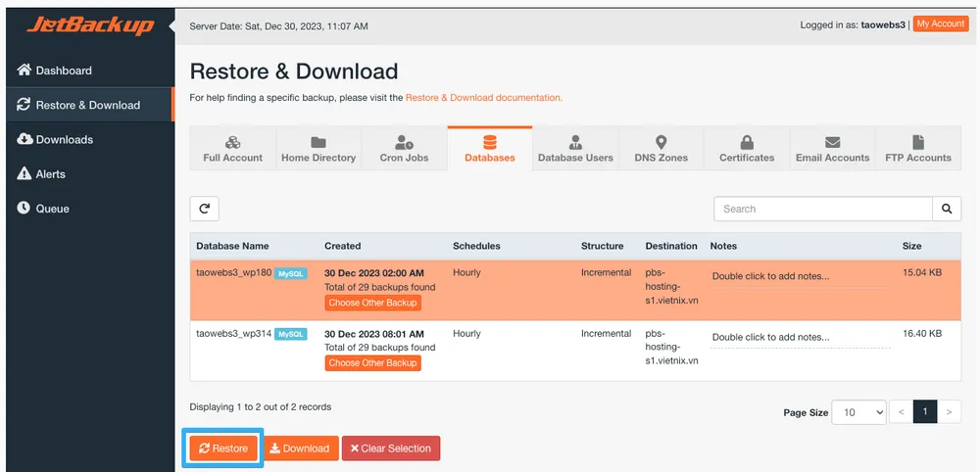Image resolution: width=980 pixels, height=472 pixels.
Task: Click the refresh list icon button
Action: 204,209
